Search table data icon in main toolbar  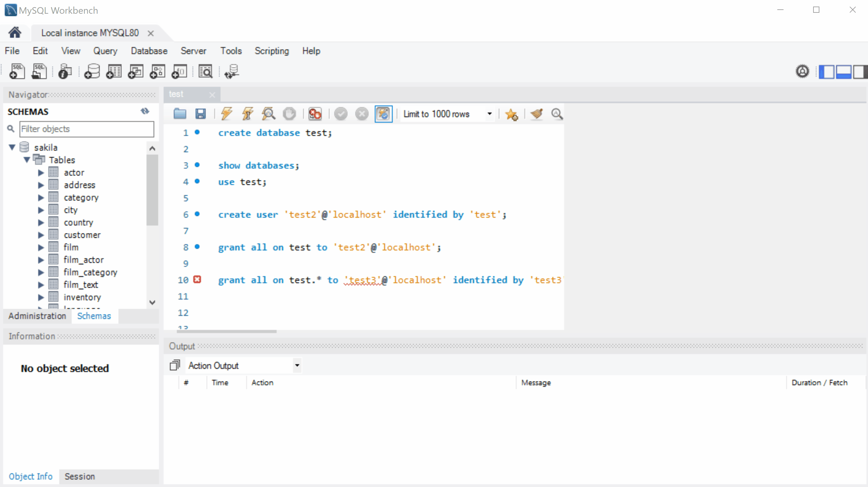point(205,71)
